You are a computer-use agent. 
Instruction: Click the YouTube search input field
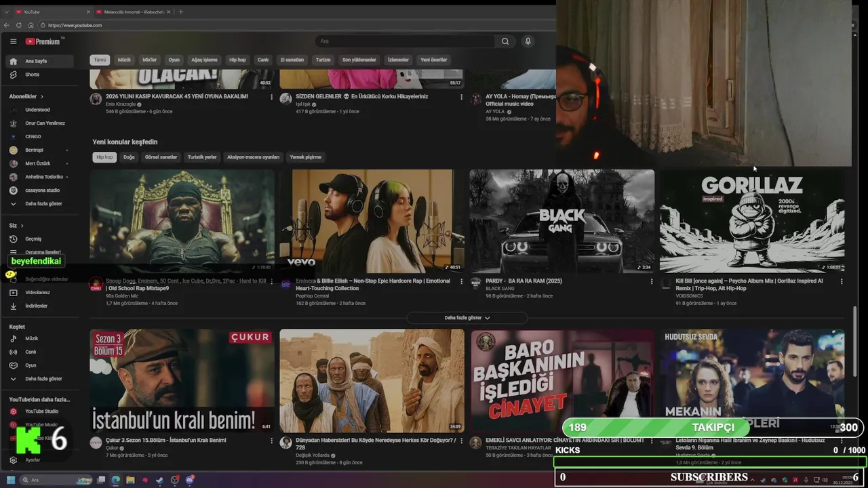point(405,41)
